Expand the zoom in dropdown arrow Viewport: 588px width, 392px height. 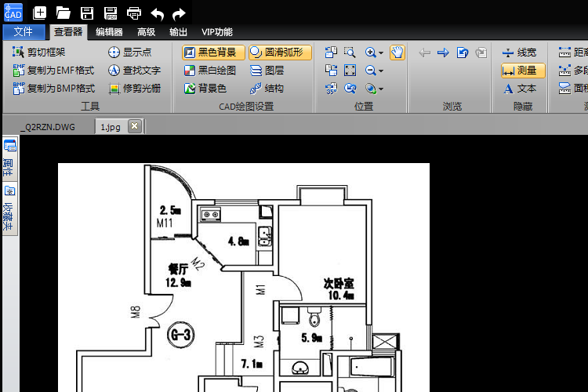point(381,53)
